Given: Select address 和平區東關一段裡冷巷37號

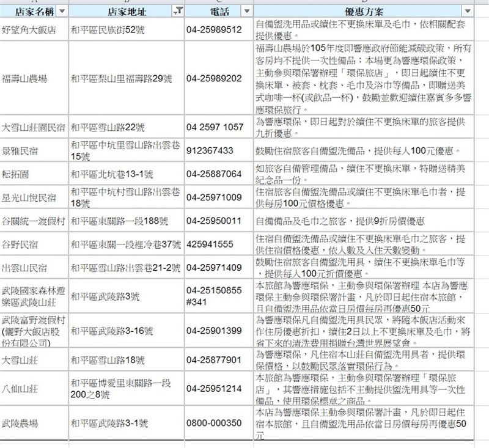Looking at the screenshot, I should tap(127, 244).
